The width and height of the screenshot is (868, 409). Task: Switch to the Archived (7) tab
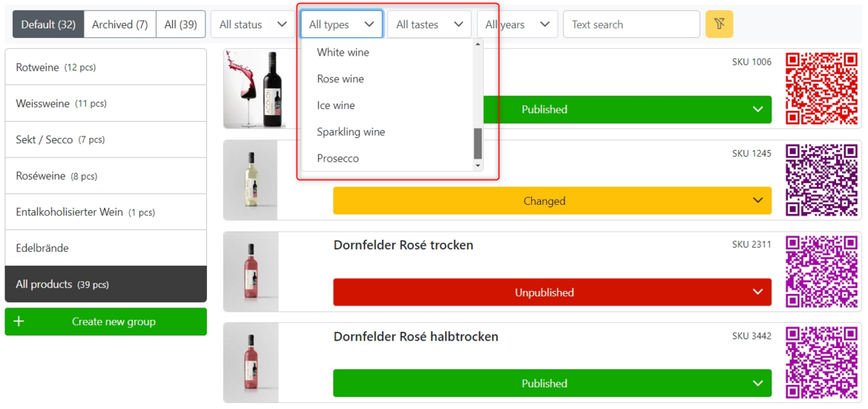(119, 24)
